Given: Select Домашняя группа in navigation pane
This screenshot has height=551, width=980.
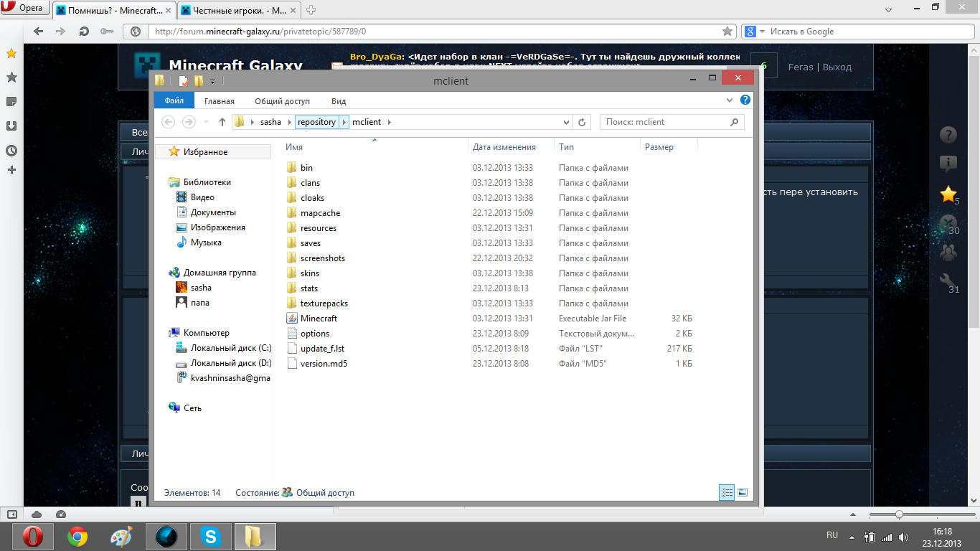Looking at the screenshot, I should click(x=220, y=273).
